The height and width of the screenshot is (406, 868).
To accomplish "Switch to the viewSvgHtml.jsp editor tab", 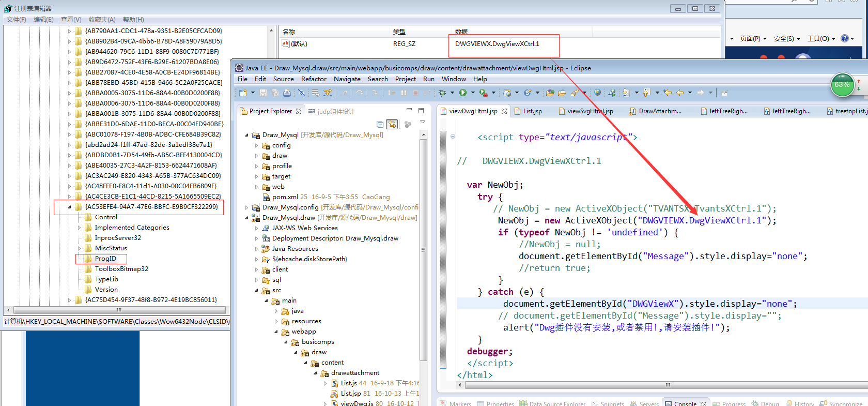I will (x=585, y=111).
